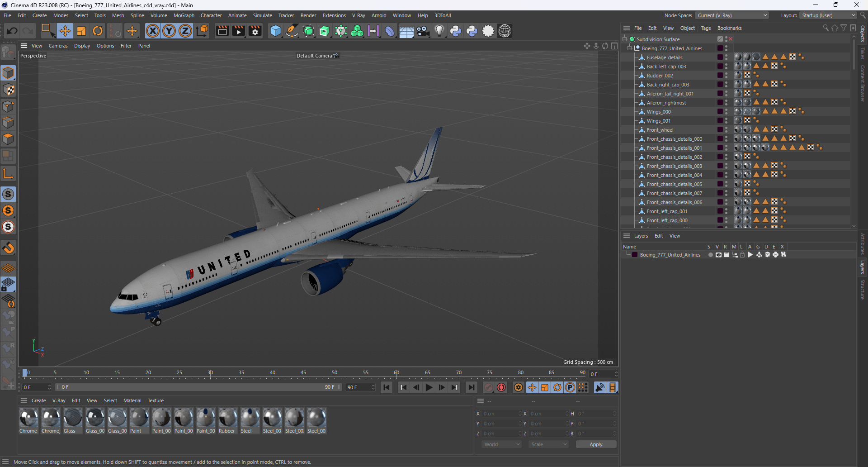Click the first Python script icon
This screenshot has height=467, width=868.
coord(456,31)
